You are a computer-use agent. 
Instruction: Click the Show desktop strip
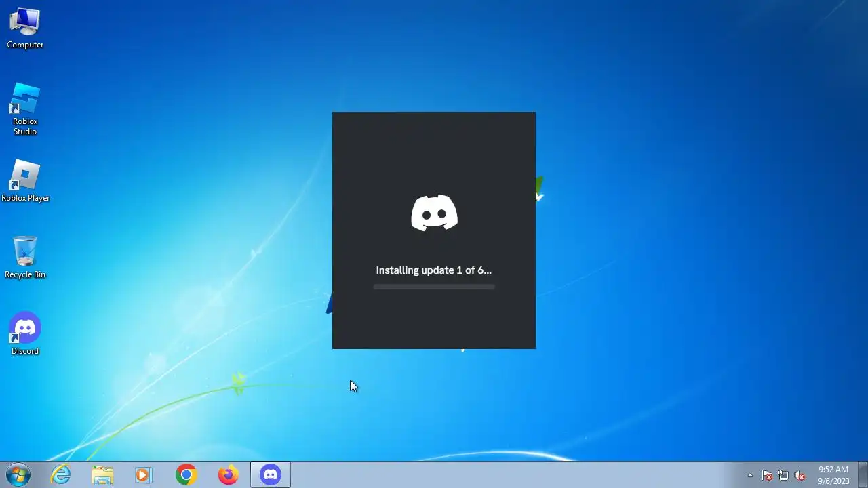coord(863,474)
